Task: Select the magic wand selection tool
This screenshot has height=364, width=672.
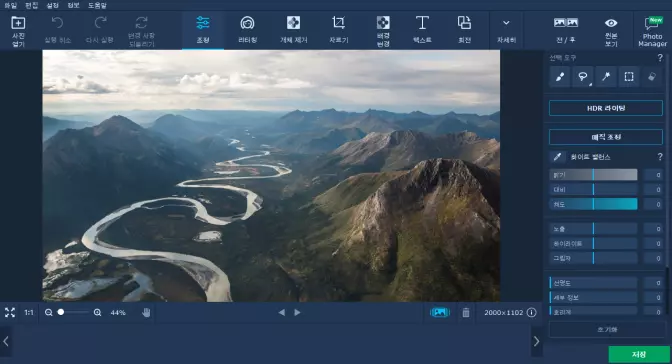Action: coord(606,77)
